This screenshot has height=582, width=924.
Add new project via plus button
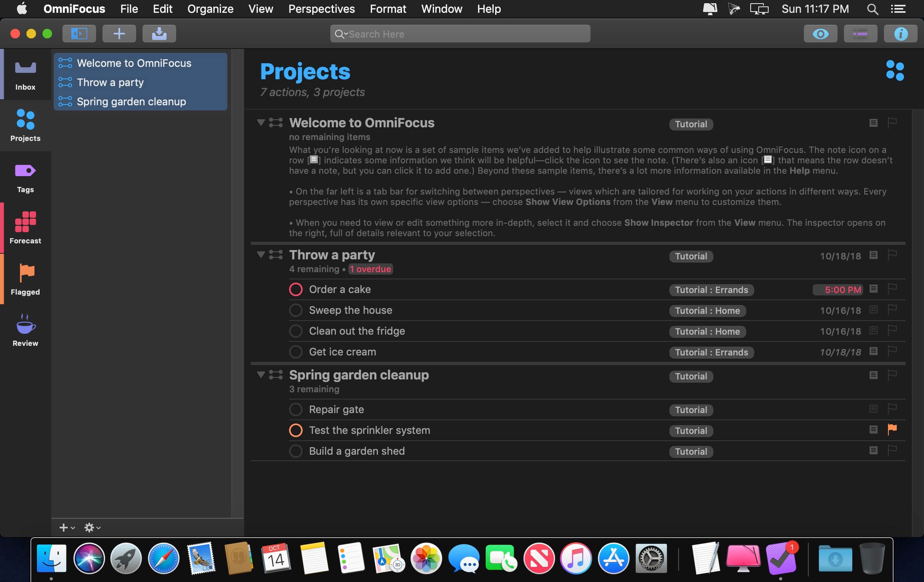click(62, 527)
